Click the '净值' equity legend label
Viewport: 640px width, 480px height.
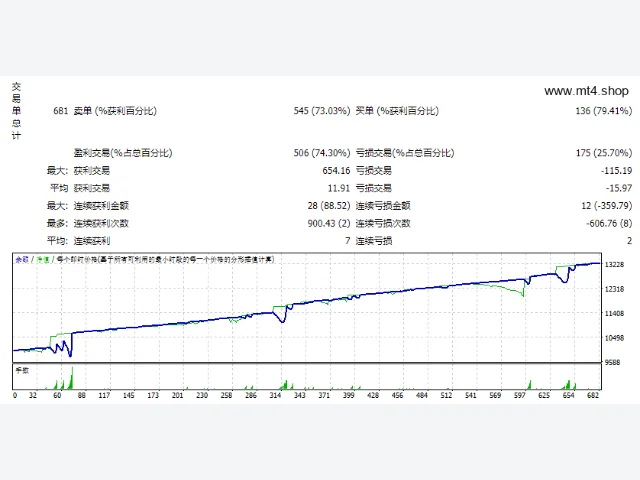tap(43, 259)
